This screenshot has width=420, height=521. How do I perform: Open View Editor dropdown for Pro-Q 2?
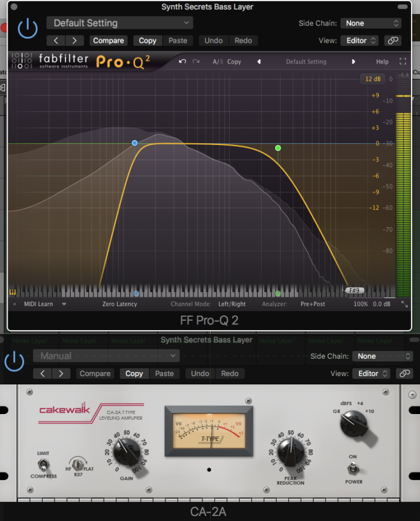(x=360, y=41)
